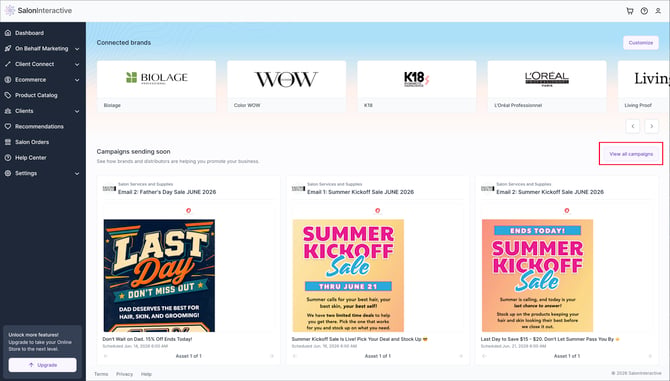670x381 pixels.
Task: Click the Settings gear icon
Action: (x=8, y=173)
